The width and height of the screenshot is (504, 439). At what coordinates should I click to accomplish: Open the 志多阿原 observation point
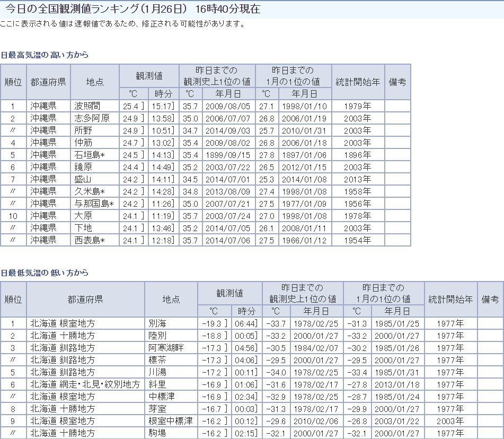(x=92, y=118)
